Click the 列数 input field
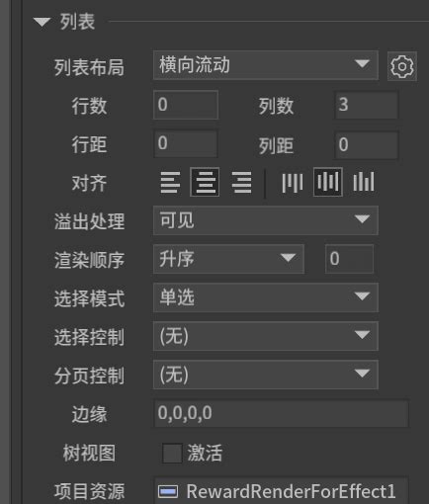This screenshot has height=504, width=429. (x=367, y=106)
